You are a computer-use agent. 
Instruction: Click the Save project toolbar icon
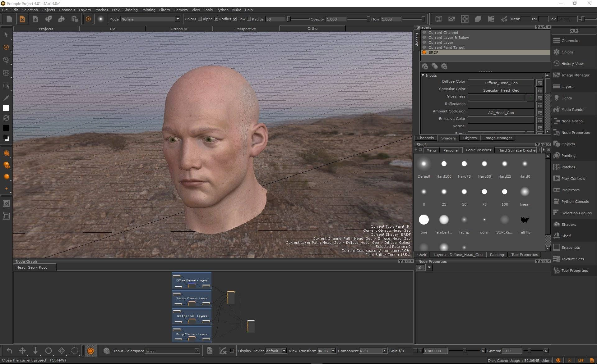(35, 19)
